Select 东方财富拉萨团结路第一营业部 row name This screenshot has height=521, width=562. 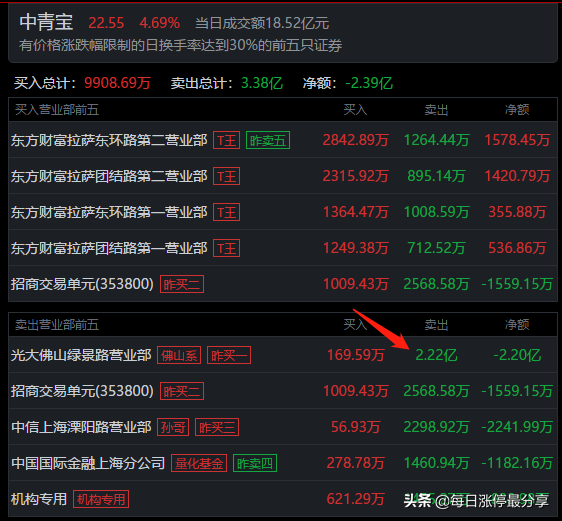point(109,248)
